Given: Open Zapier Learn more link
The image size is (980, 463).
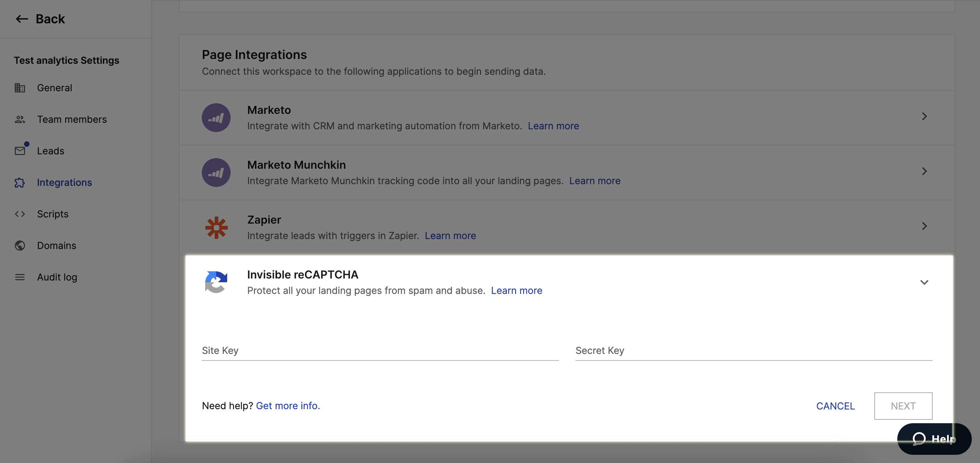Looking at the screenshot, I should click(450, 236).
